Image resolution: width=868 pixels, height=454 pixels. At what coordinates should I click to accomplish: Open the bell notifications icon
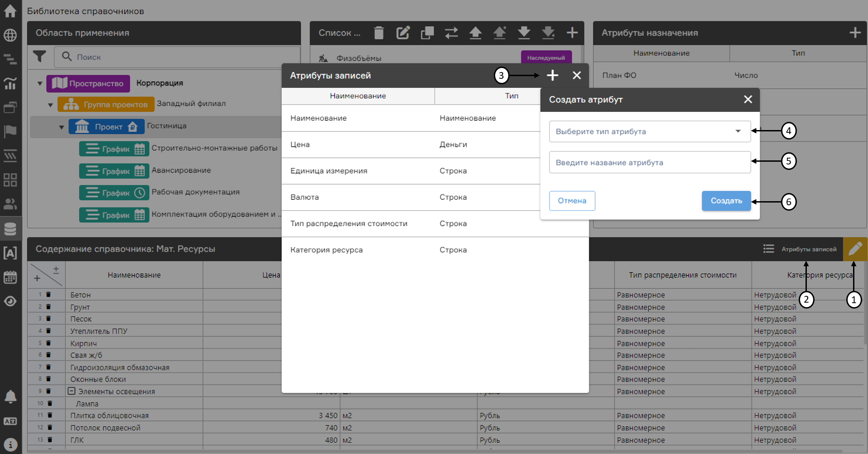(x=10, y=397)
